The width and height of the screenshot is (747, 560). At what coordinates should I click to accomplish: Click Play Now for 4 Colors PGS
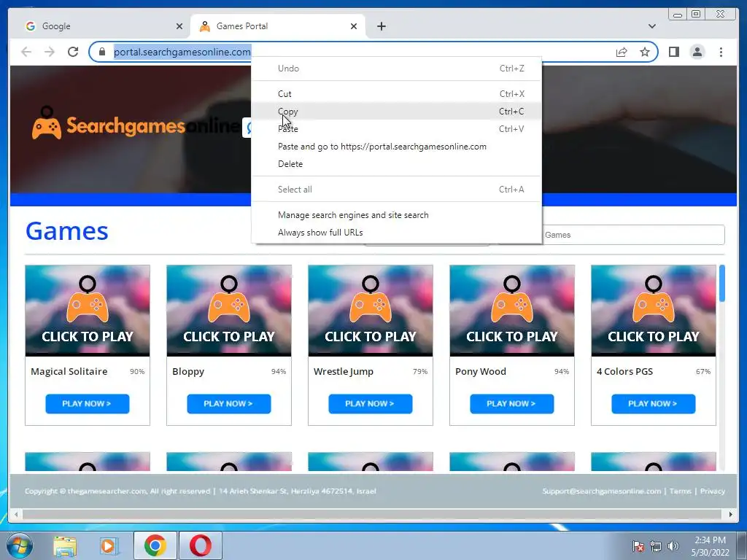point(653,404)
